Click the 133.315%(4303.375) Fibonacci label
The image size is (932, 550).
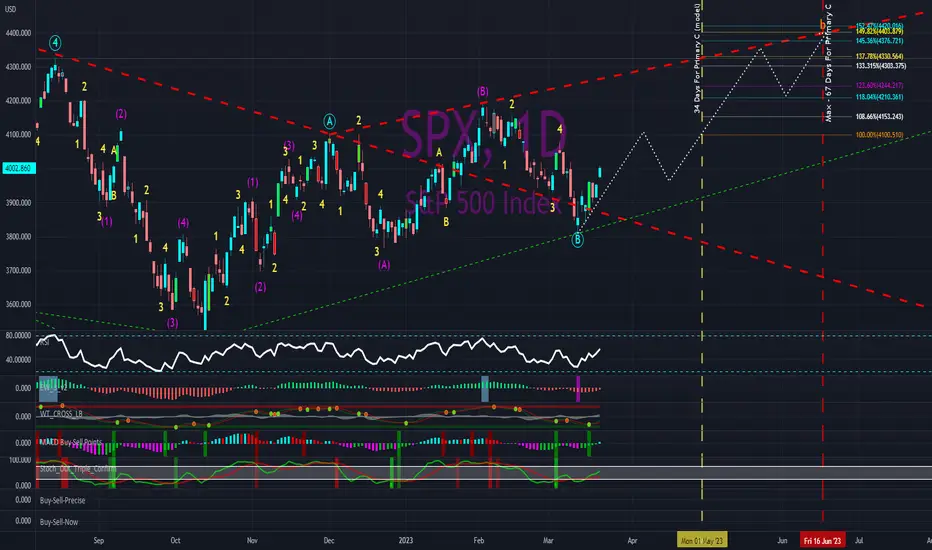click(x=881, y=66)
